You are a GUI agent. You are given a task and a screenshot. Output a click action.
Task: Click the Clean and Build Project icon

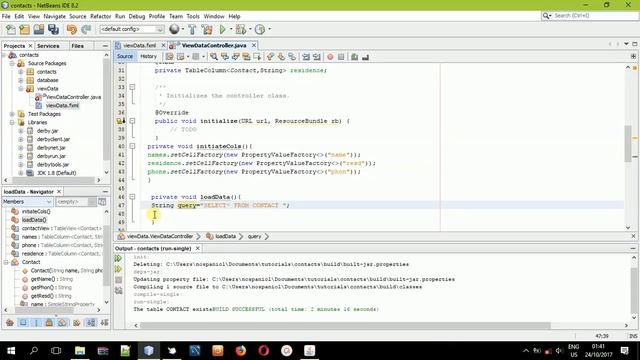[207, 29]
